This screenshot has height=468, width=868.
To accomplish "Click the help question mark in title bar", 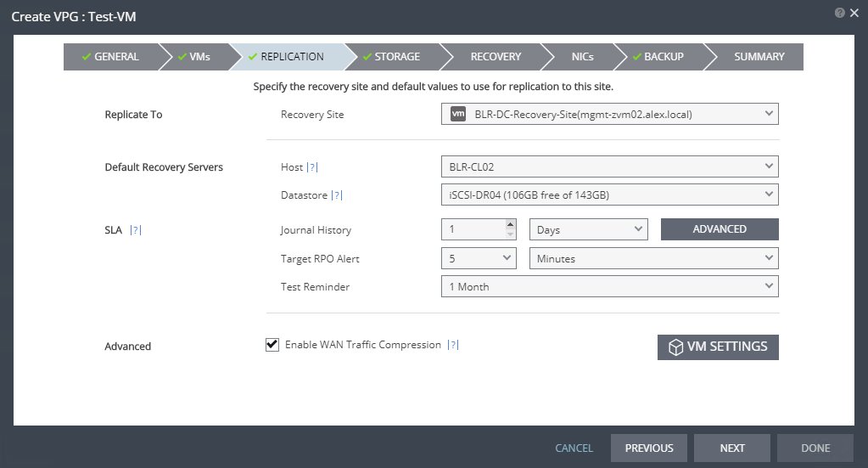I will pos(839,13).
